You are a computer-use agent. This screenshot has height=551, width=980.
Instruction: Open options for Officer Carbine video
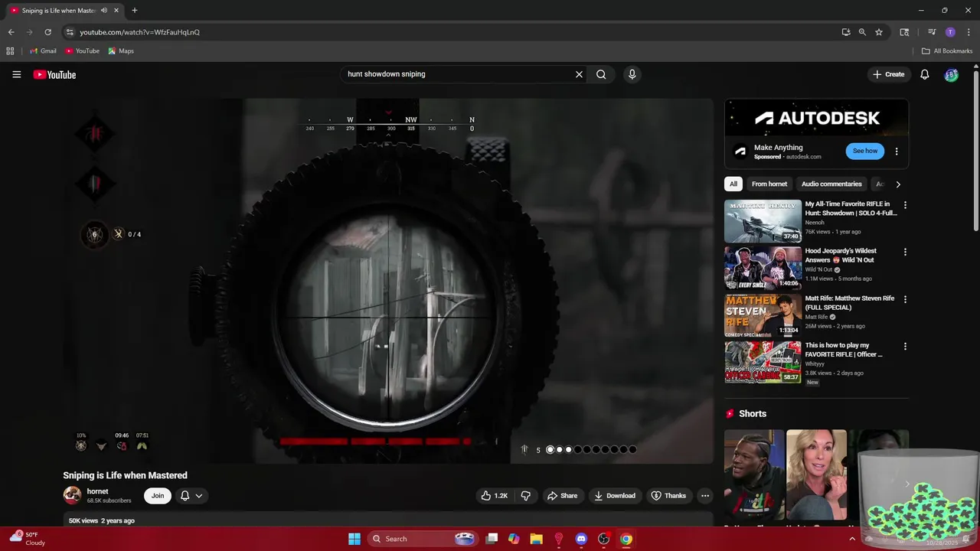905,346
